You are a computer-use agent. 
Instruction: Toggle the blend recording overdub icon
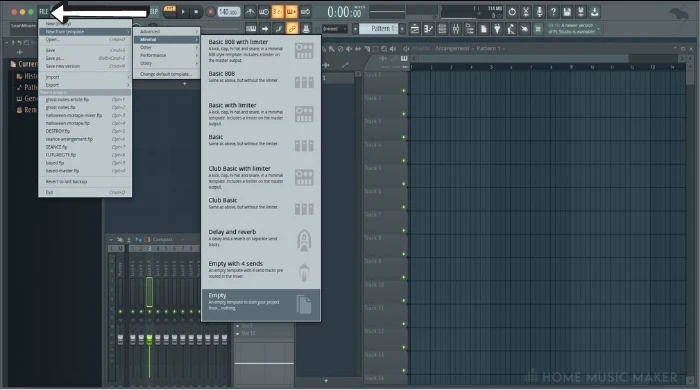tap(292, 12)
